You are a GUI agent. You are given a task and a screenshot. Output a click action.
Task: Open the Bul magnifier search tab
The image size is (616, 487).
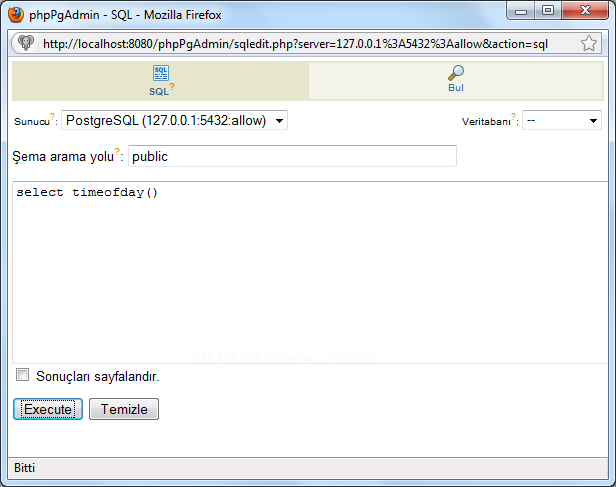pos(456,73)
